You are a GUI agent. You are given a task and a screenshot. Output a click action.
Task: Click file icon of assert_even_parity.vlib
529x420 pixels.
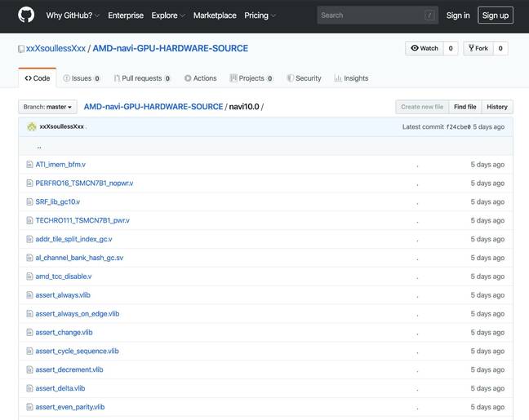pyautogui.click(x=29, y=407)
